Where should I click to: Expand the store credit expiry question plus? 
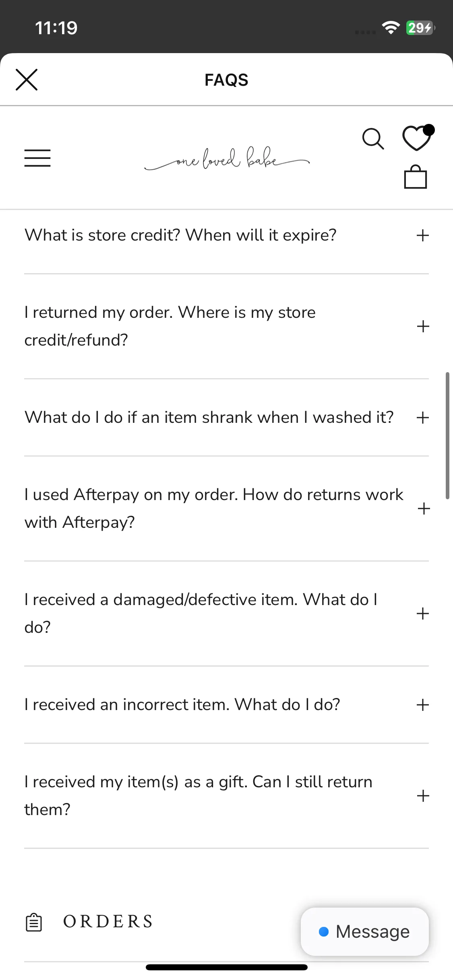422,235
